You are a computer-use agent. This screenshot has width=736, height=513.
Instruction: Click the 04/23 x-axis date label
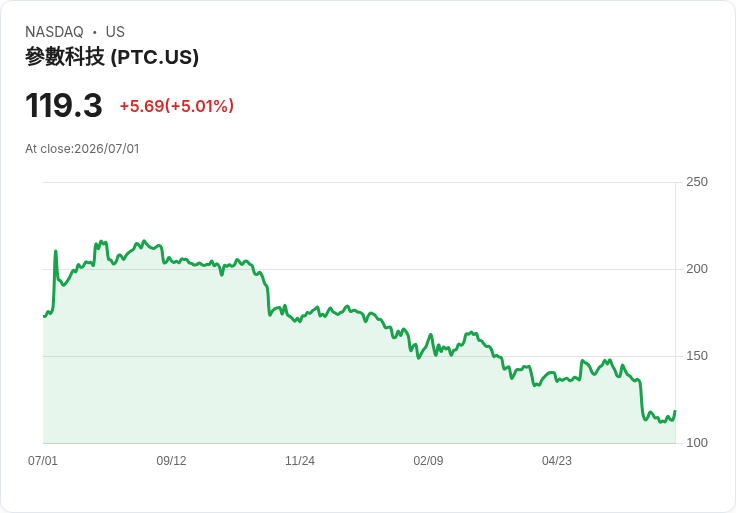click(557, 460)
